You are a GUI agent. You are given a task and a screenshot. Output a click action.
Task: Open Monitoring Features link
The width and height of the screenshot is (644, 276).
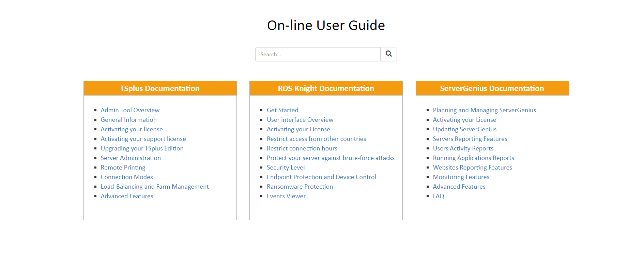pyautogui.click(x=461, y=177)
